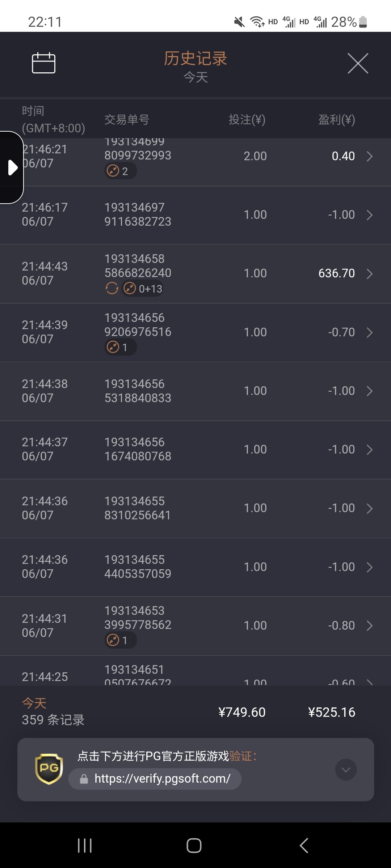Image resolution: width=391 pixels, height=868 pixels.
Task: Tap the Android back navigation button
Action: 304,846
